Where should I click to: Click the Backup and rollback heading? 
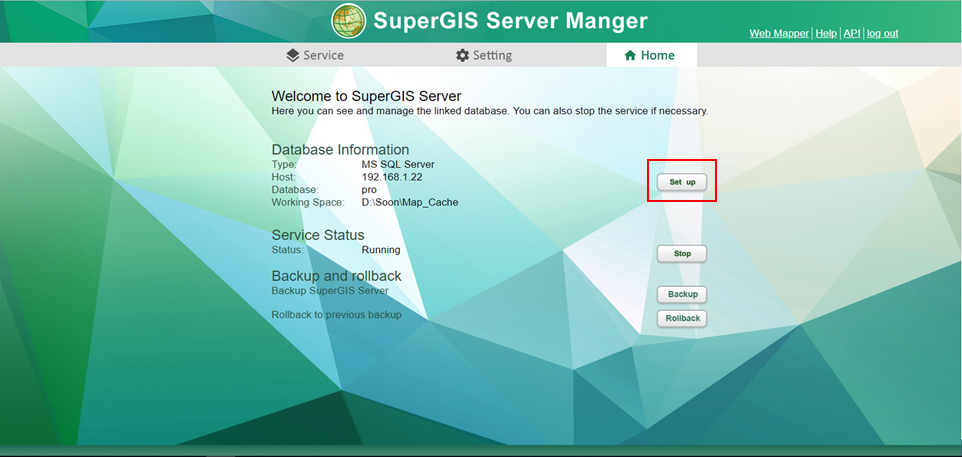coord(337,275)
